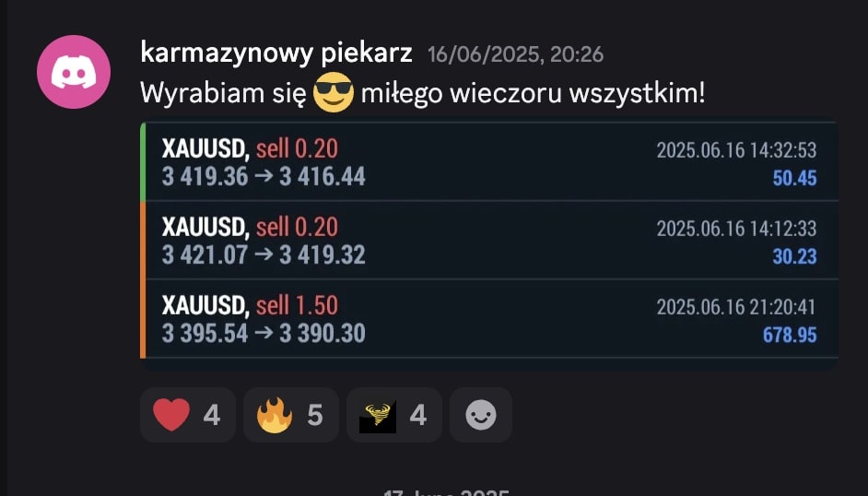Screen dimensions: 868x496
Task: Click the message text miłego wieczoru wszystkim
Action: click(534, 93)
